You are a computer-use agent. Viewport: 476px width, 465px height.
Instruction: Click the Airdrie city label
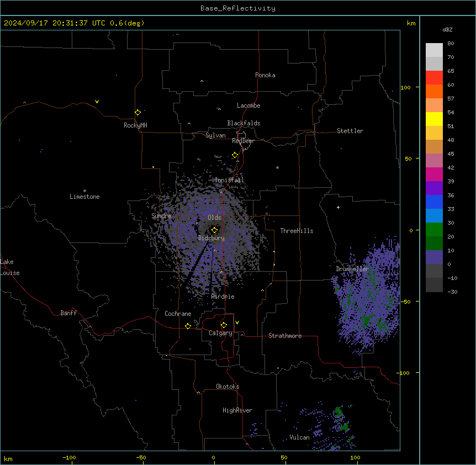223,297
